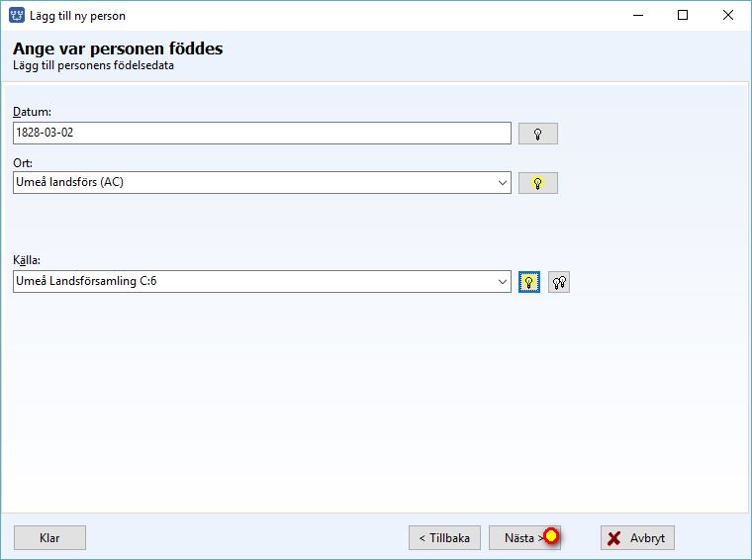The width and height of the screenshot is (752, 560).
Task: Minimize the Lägg till ny person window
Action: pos(638,16)
